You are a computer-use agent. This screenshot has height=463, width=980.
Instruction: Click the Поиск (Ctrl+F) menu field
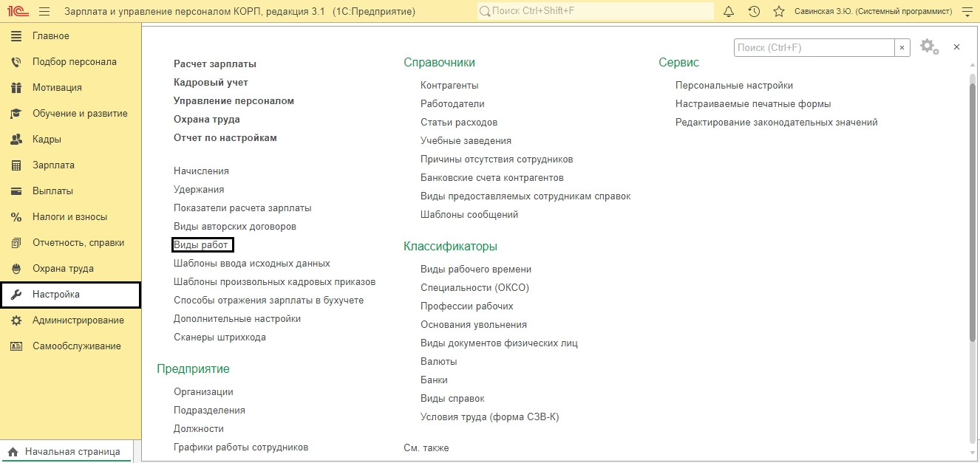click(x=814, y=47)
